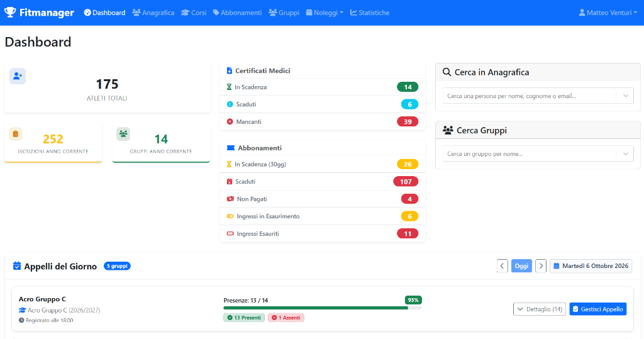This screenshot has height=339, width=644.
Task: Click the money icon beside Non Pagati
Action: pos(230,199)
